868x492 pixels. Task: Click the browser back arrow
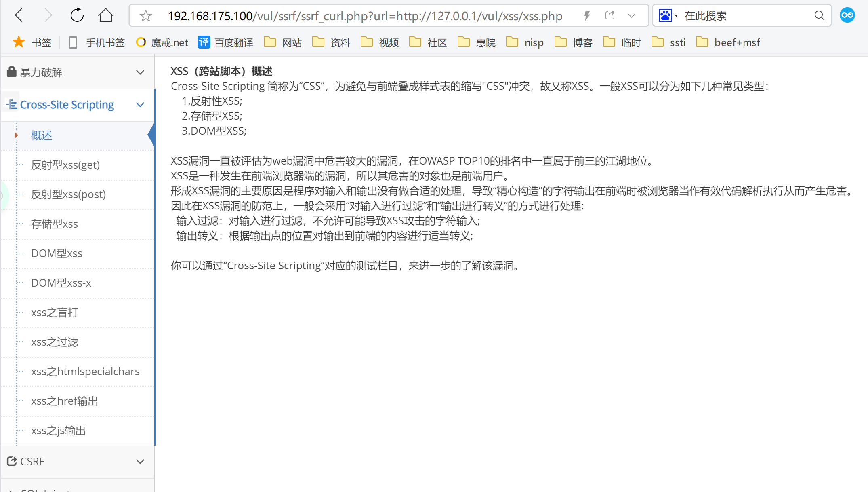pos(19,16)
